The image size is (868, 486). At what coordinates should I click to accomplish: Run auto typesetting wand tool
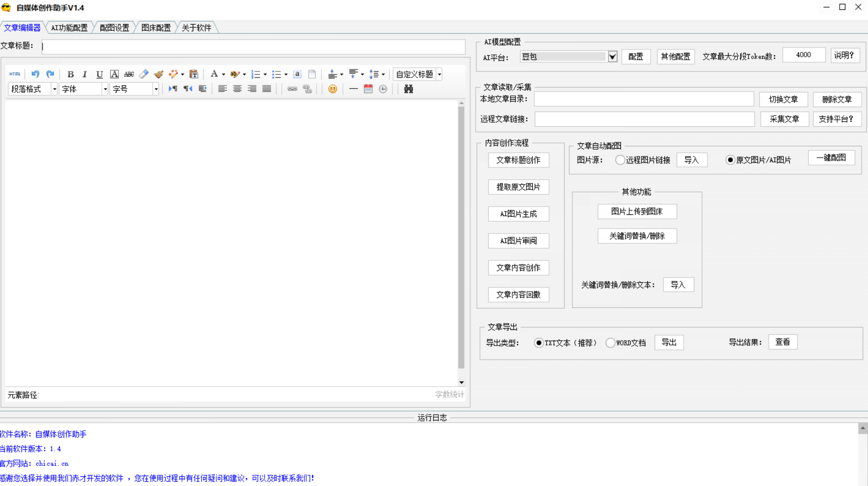(x=173, y=74)
